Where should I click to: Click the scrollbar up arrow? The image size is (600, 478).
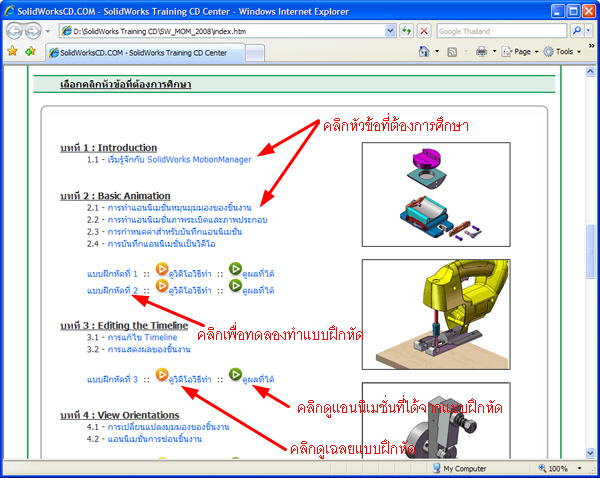(590, 72)
